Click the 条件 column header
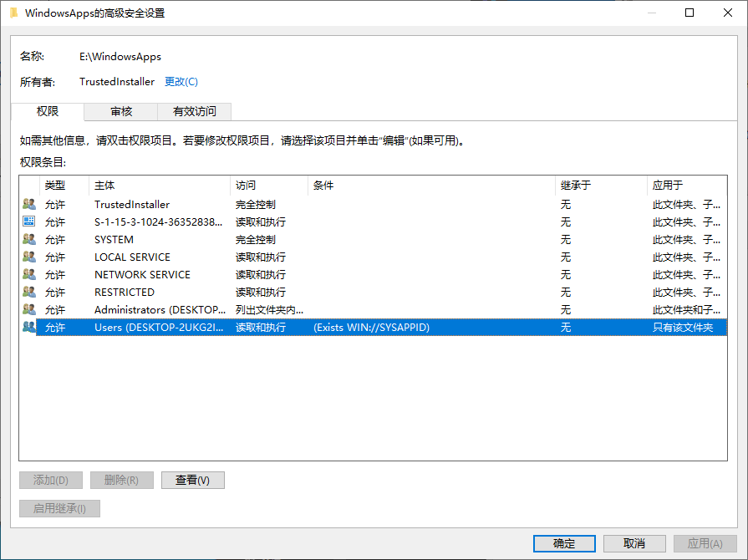 432,185
